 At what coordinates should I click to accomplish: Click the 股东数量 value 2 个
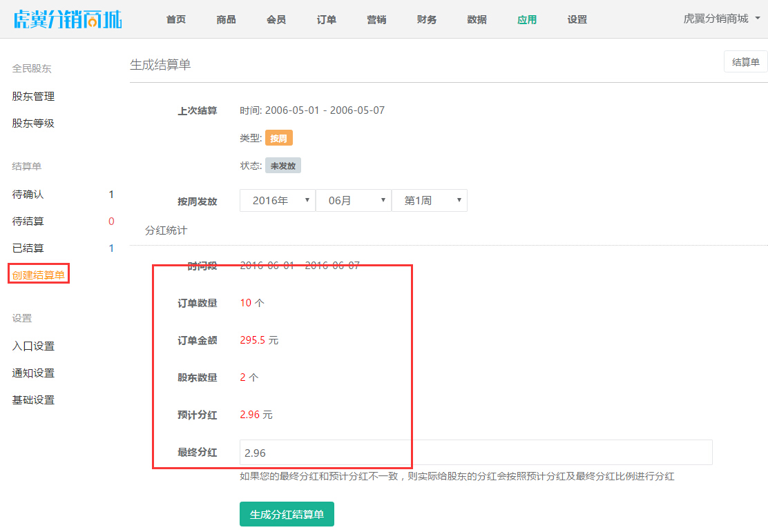(249, 377)
